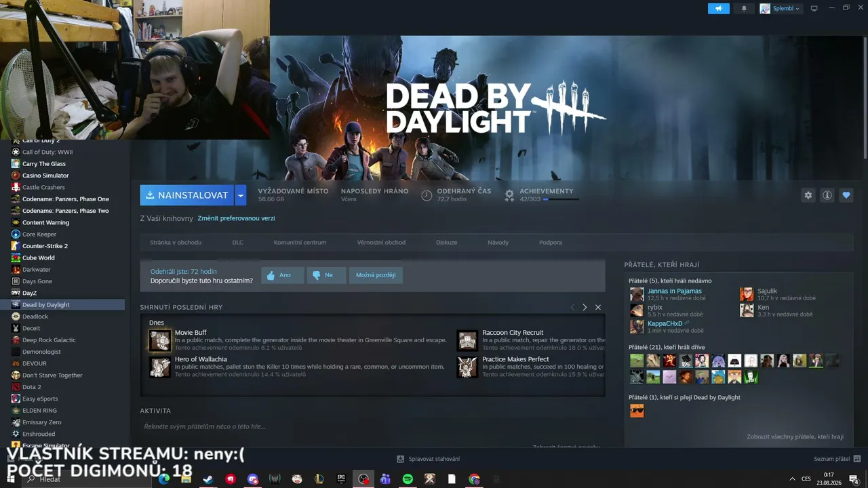Click the Nainstalovat button

point(187,195)
